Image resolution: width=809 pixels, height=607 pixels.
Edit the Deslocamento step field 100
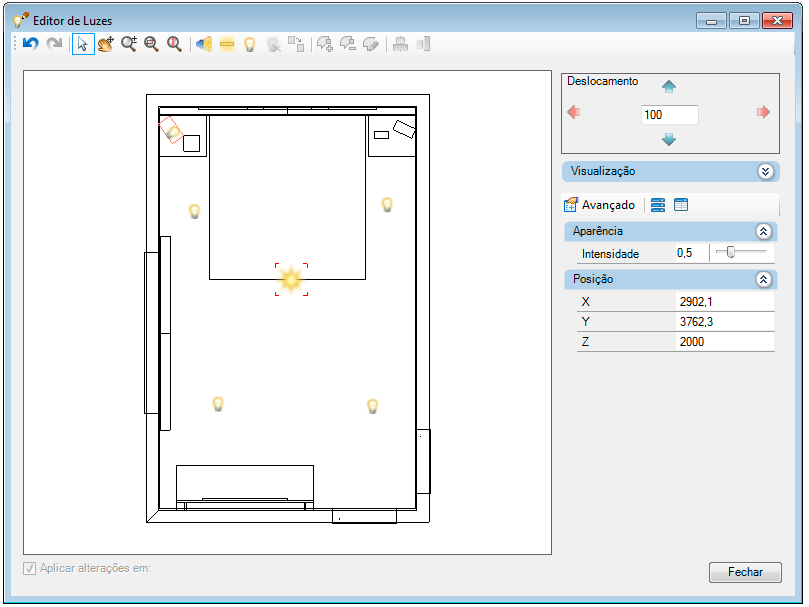click(x=669, y=115)
